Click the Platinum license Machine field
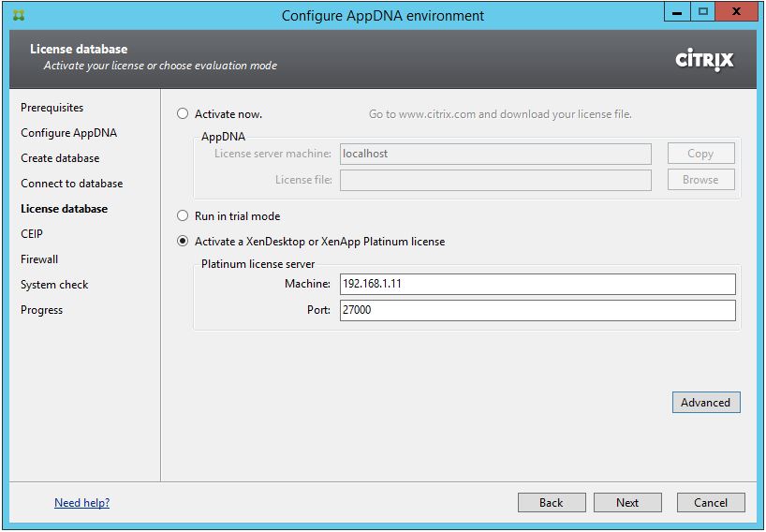This screenshot has height=532, width=766. (537, 285)
